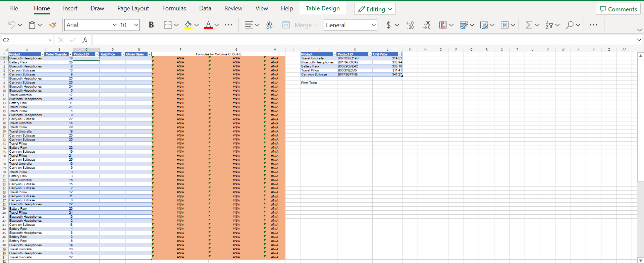Click the Decrease Decimal icon

[x=410, y=25]
